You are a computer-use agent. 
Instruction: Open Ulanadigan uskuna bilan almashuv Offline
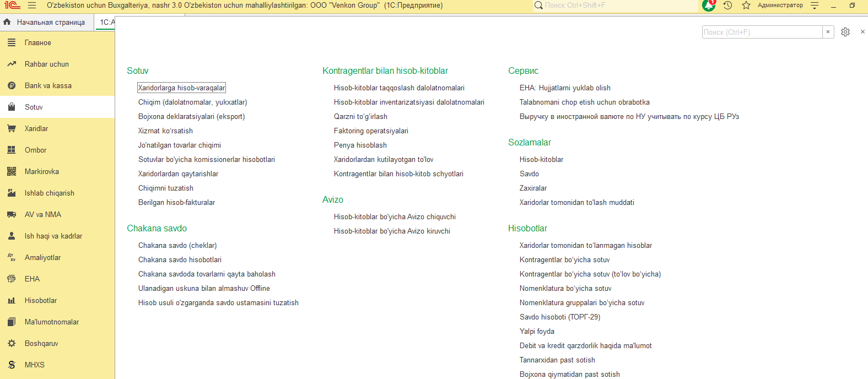[x=204, y=288]
